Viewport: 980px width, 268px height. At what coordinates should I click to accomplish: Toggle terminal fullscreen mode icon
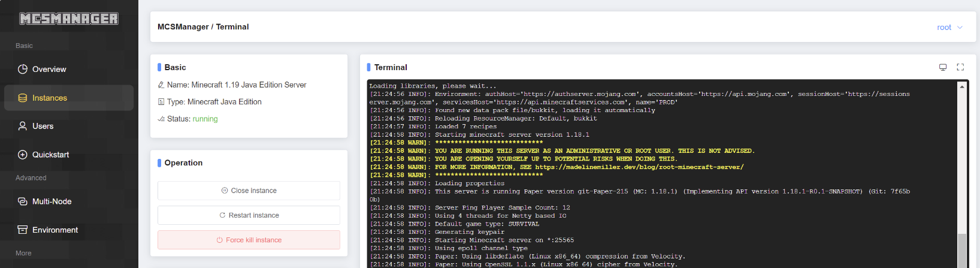pyautogui.click(x=960, y=67)
